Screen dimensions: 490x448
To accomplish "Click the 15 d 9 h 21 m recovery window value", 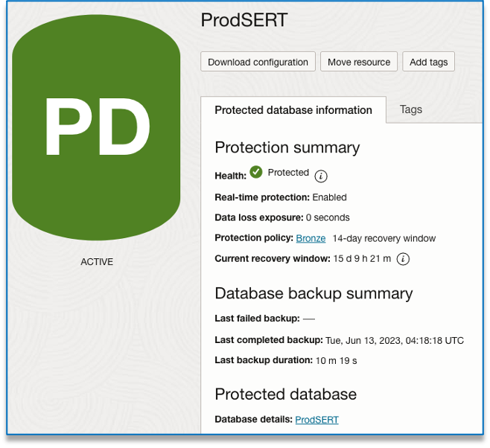I will point(361,259).
